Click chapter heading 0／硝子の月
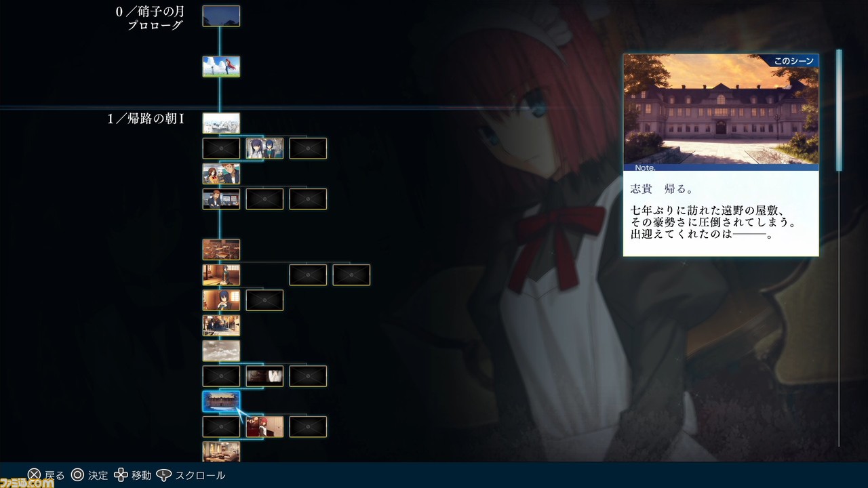 [150, 12]
